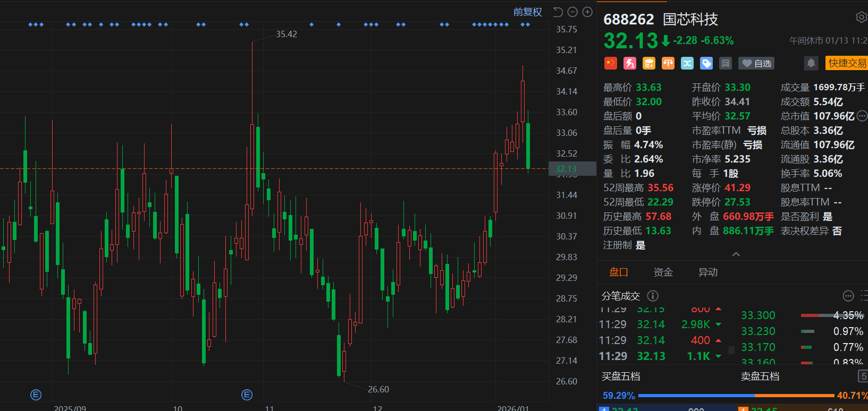Collapse the quote details panel chevron
The width and height of the screenshot is (868, 411).
736,254
